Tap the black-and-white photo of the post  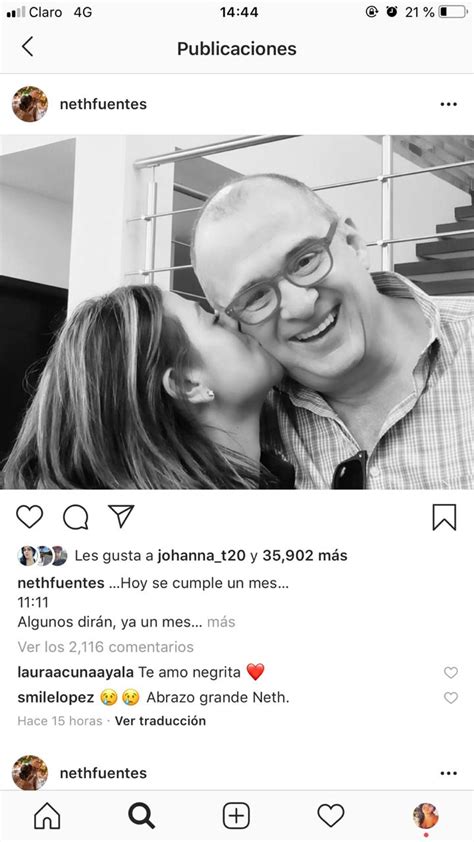coord(237,312)
